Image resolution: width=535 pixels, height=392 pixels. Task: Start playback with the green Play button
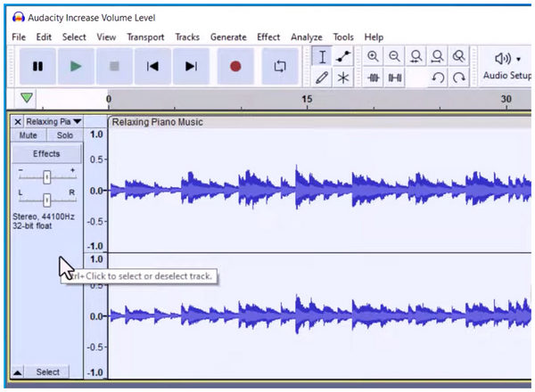(x=76, y=66)
